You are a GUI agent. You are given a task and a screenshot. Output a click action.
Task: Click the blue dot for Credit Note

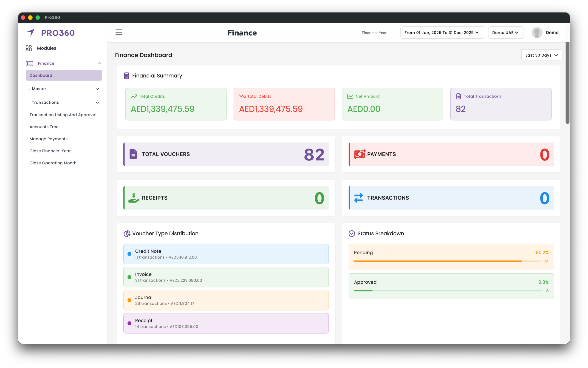click(130, 254)
